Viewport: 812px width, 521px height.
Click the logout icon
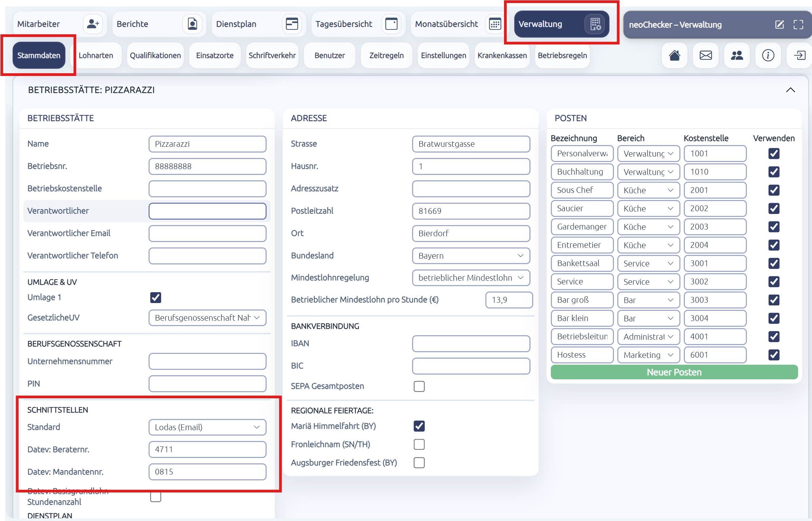799,55
